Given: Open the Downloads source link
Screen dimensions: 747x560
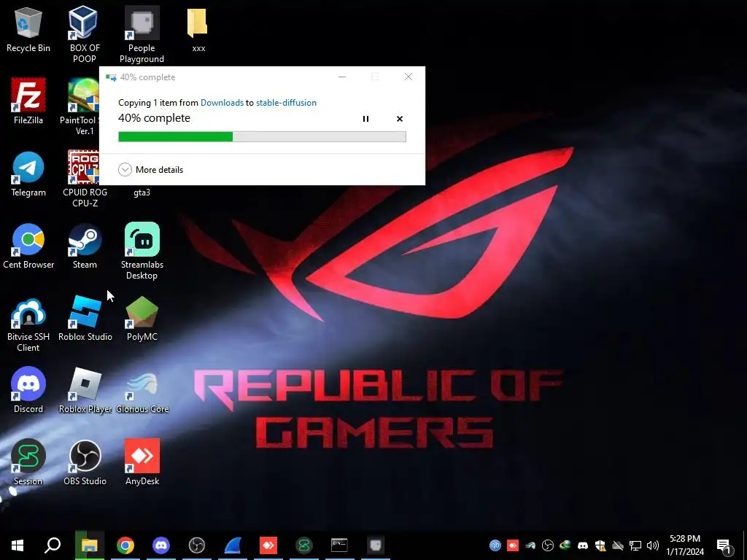Looking at the screenshot, I should pyautogui.click(x=222, y=102).
